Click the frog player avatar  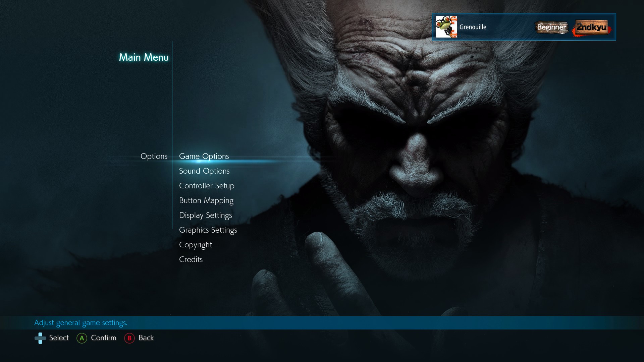coord(446,27)
